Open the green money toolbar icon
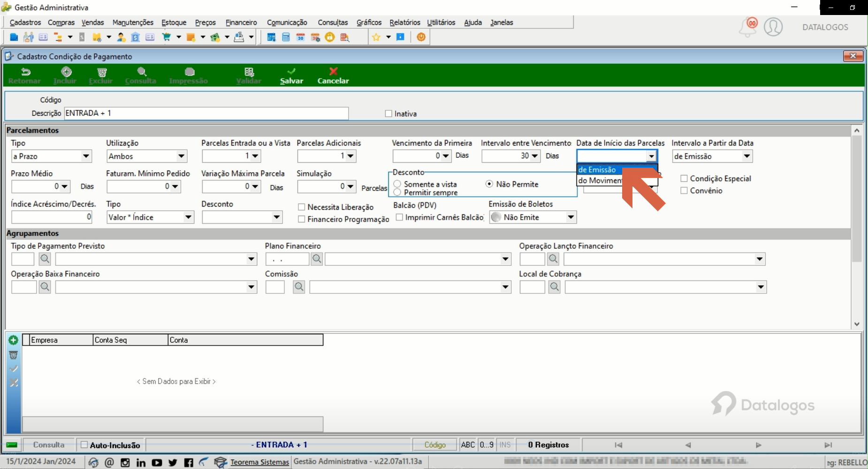Screen dimensions: 868x469 tap(215, 37)
